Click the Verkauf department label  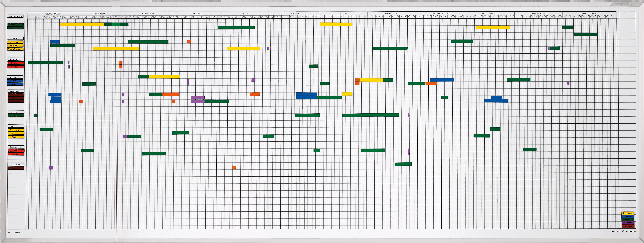(16, 38)
